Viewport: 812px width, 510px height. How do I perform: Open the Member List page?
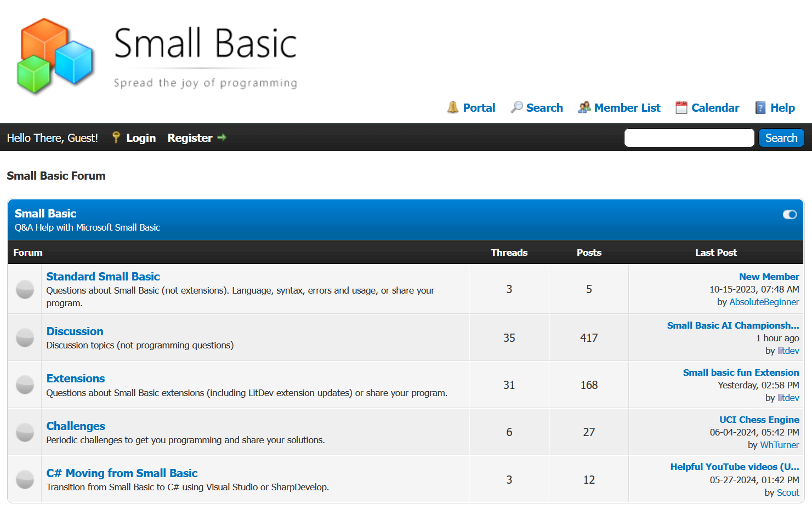[x=627, y=108]
